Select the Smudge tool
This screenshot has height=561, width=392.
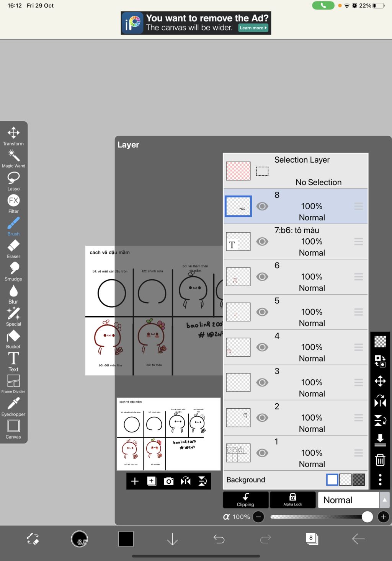tap(13, 271)
